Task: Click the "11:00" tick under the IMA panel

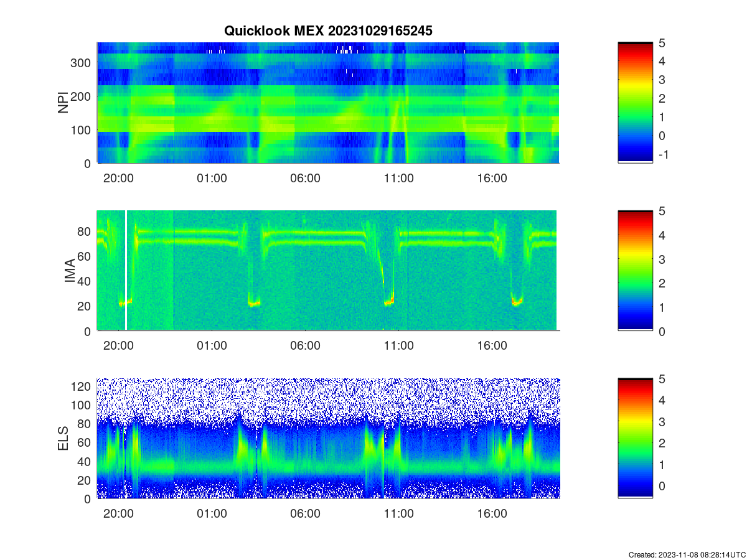Action: (x=398, y=346)
